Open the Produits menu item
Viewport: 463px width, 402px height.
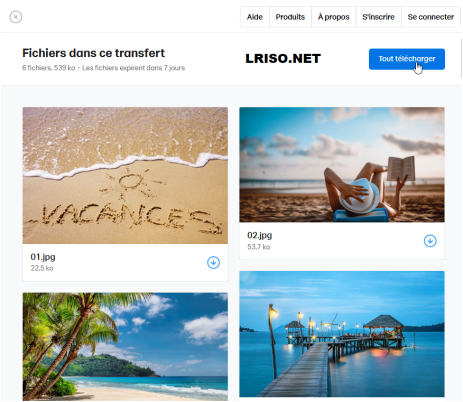click(290, 17)
